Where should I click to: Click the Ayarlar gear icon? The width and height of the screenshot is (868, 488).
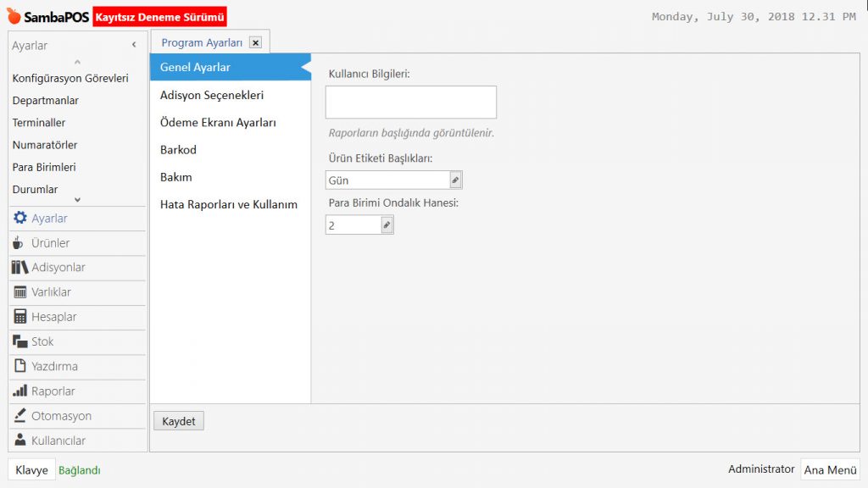20,218
